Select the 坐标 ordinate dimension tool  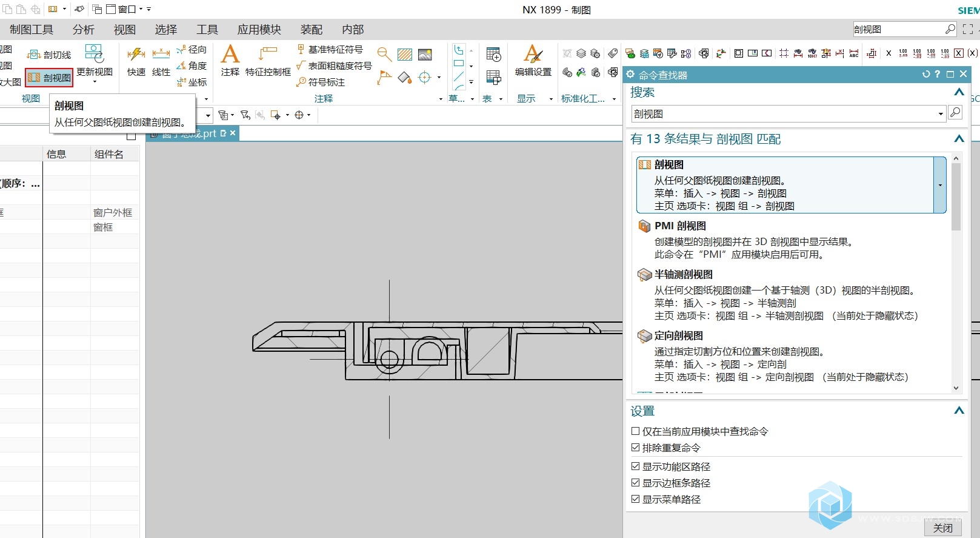(192, 82)
